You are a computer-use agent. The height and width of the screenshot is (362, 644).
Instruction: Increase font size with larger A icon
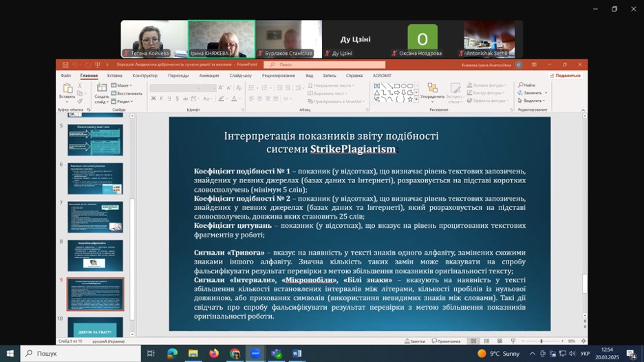221,88
